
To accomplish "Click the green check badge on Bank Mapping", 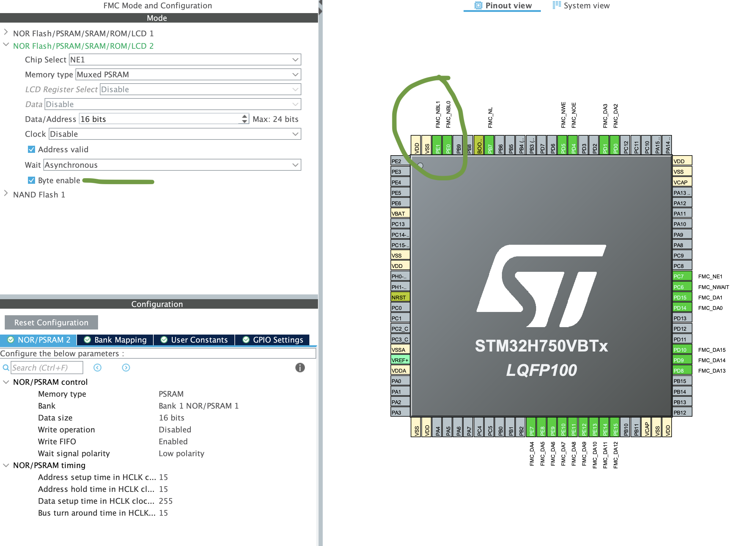I will click(87, 340).
